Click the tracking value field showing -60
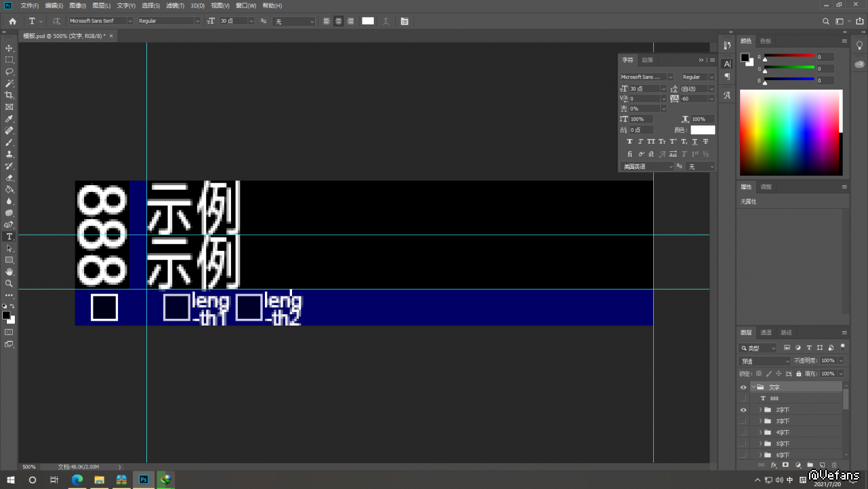 coord(694,99)
